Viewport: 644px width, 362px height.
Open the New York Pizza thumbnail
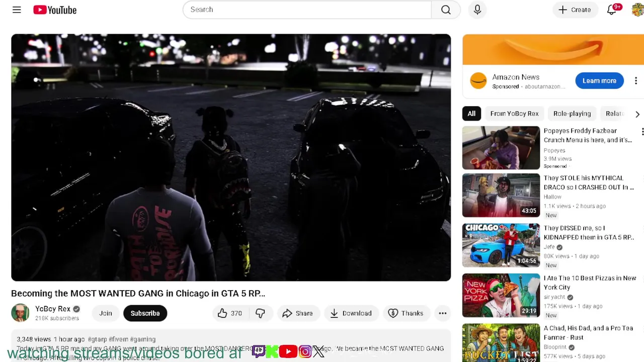[501, 296]
